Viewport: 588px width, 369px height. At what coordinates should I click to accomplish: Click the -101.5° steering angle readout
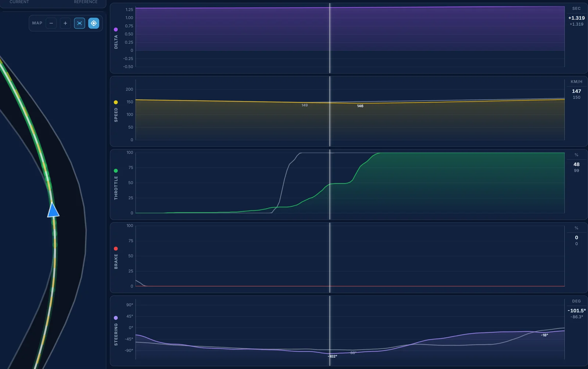(577, 311)
